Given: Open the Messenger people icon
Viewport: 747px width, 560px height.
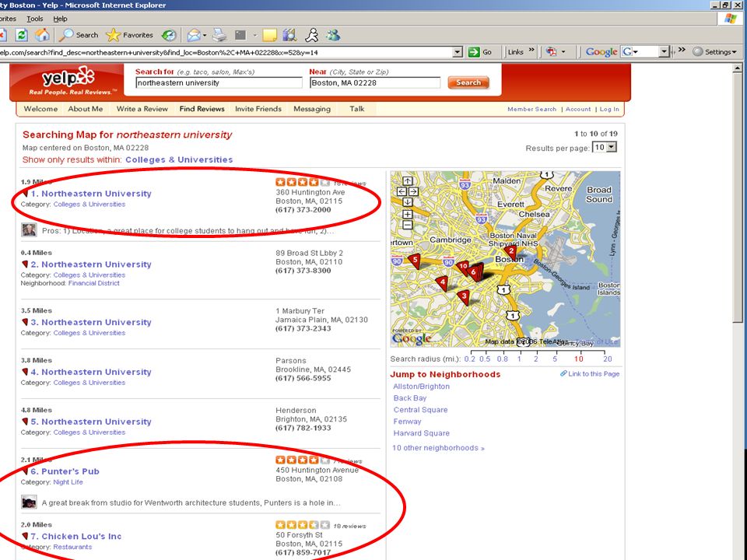Looking at the screenshot, I should (x=333, y=35).
